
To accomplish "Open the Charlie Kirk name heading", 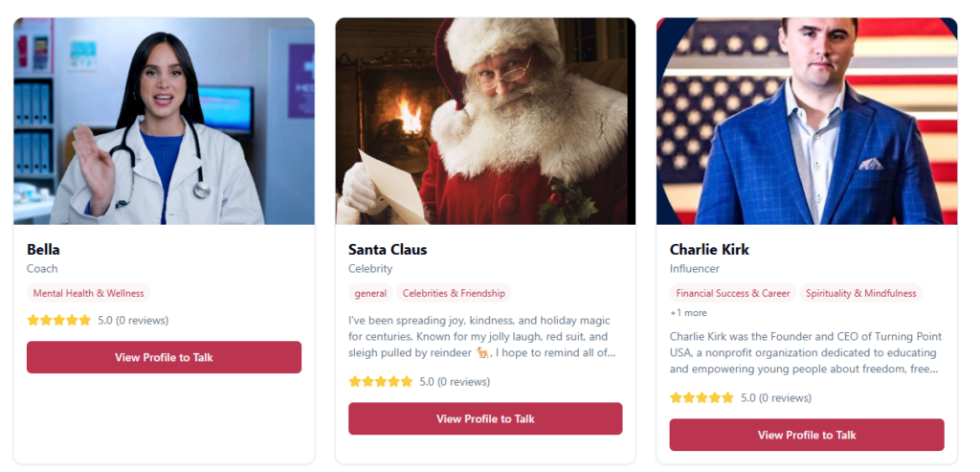I will 709,249.
